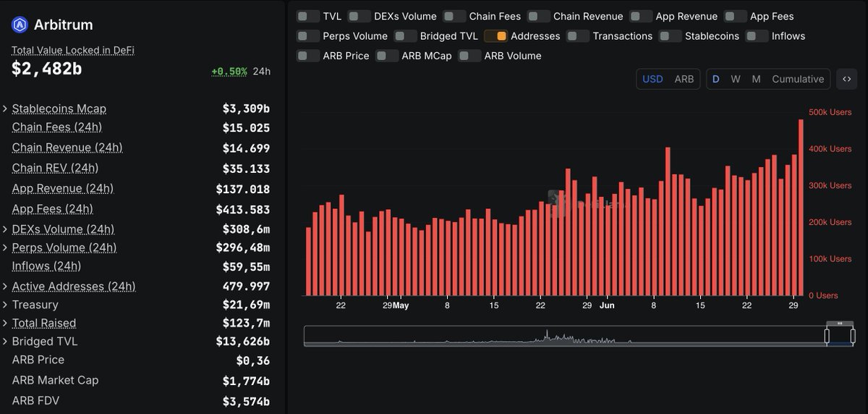Screen dimensions: 868x414
Task: Click the Inflows (24h) label
Action: tap(47, 266)
